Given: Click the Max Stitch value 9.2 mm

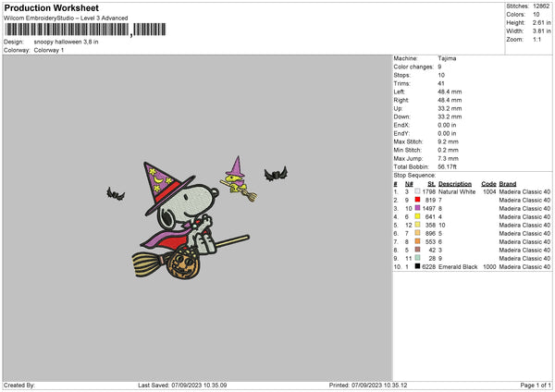Looking at the screenshot, I should click(448, 141).
